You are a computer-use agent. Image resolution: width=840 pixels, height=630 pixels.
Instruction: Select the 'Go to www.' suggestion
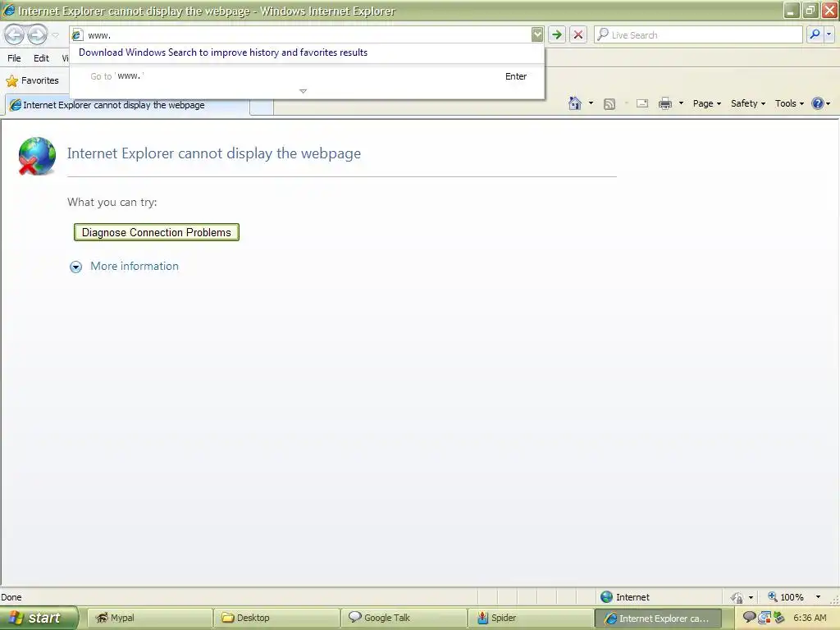307,76
